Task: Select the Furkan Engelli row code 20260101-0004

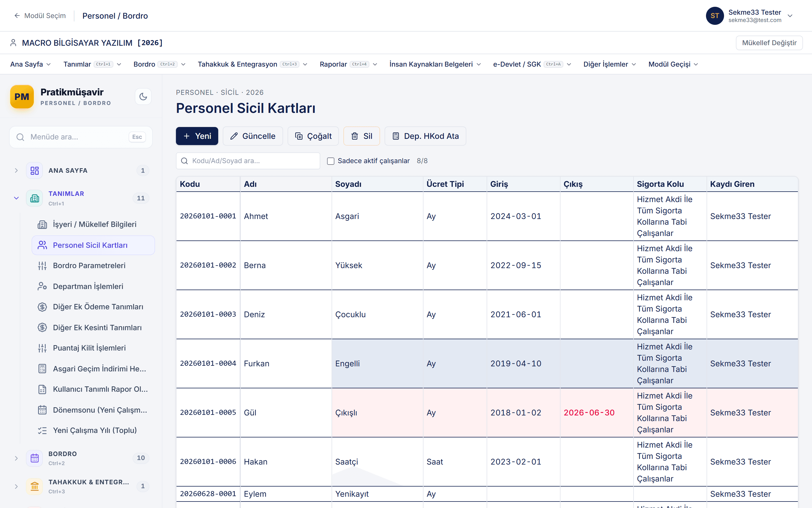Action: pos(208,364)
